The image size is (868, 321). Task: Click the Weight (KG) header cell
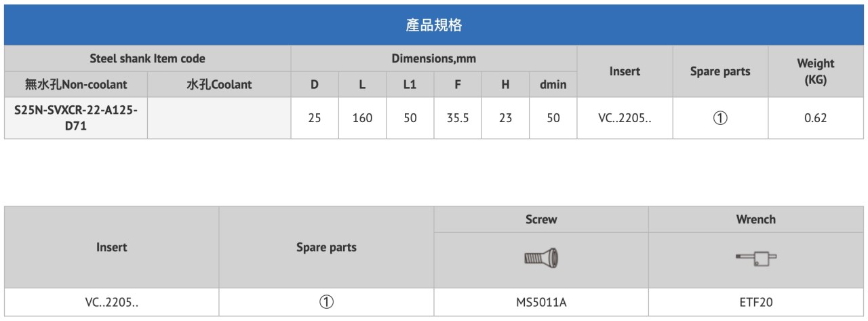(815, 71)
